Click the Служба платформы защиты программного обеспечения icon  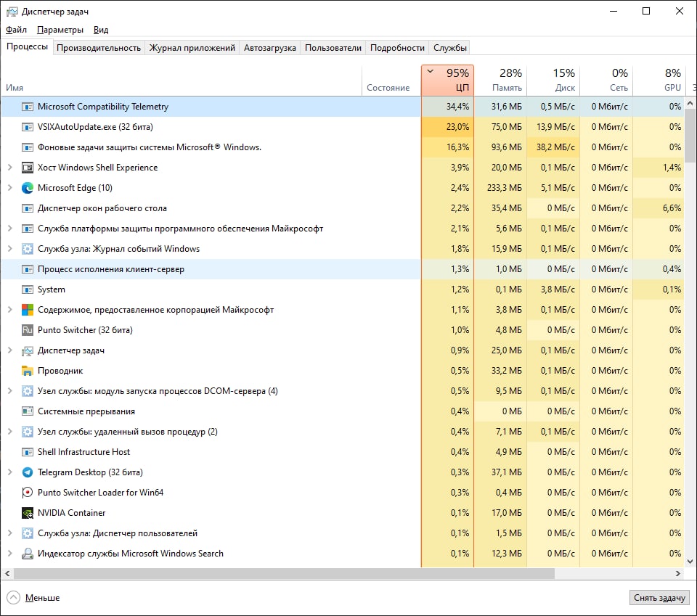pyautogui.click(x=28, y=229)
